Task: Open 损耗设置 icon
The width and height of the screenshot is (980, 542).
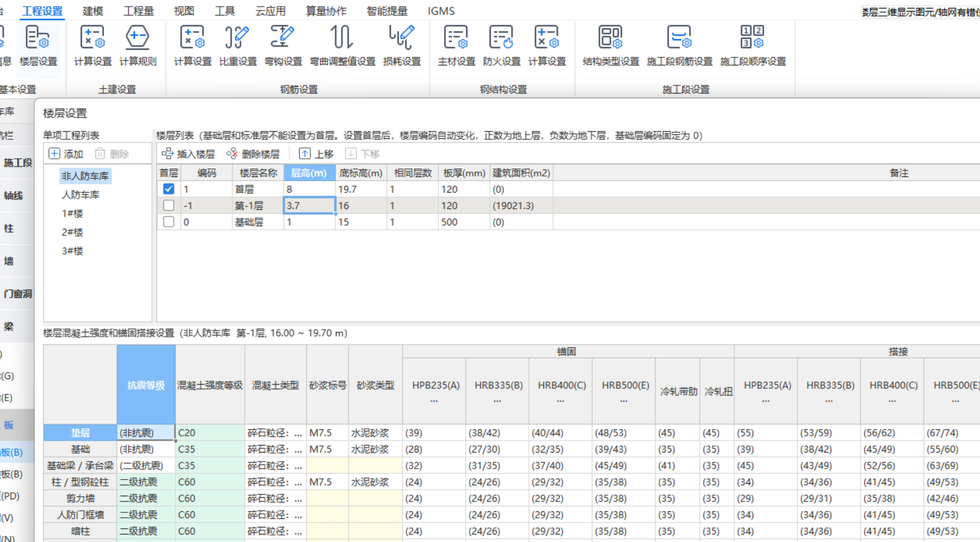Action: tap(402, 46)
